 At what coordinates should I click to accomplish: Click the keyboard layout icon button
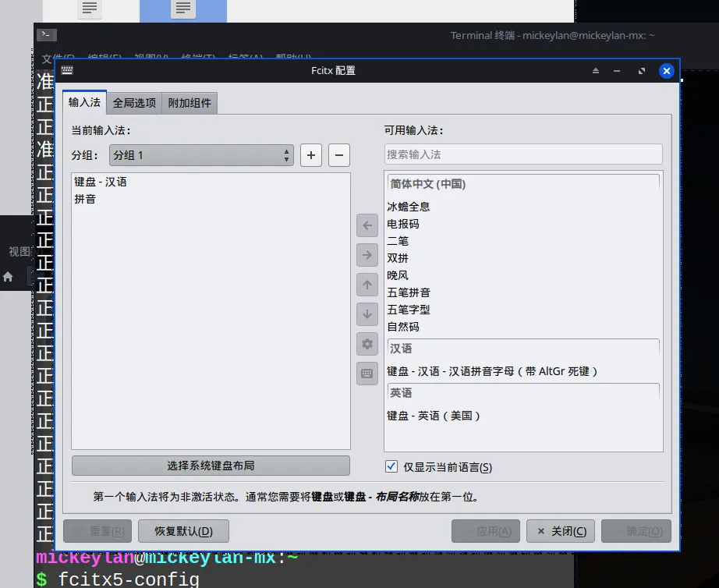[x=367, y=374]
